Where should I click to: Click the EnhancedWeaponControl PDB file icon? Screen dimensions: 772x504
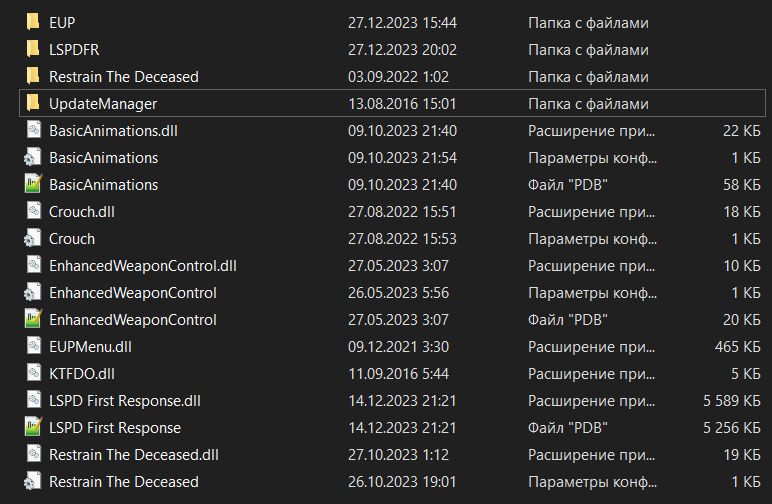(x=32, y=319)
